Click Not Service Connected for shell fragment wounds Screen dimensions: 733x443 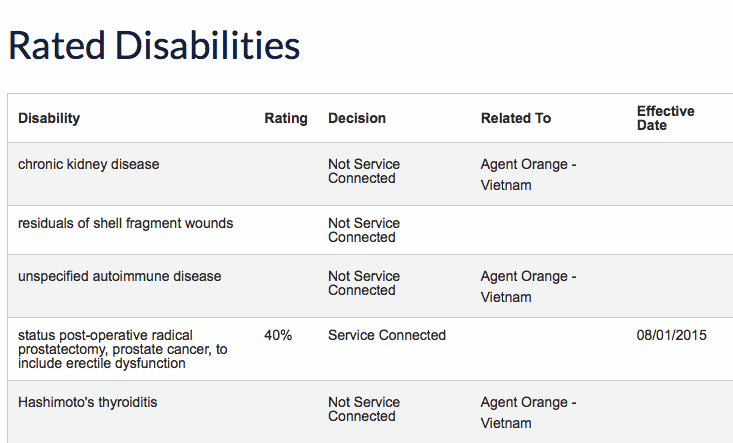coord(364,230)
